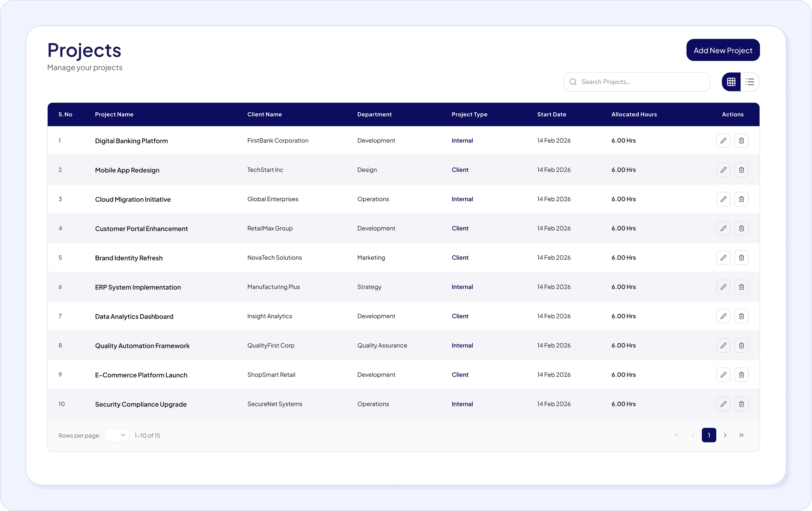This screenshot has height=511, width=812.
Task: Edit the Cloud Migration Initiative row
Action: [723, 199]
